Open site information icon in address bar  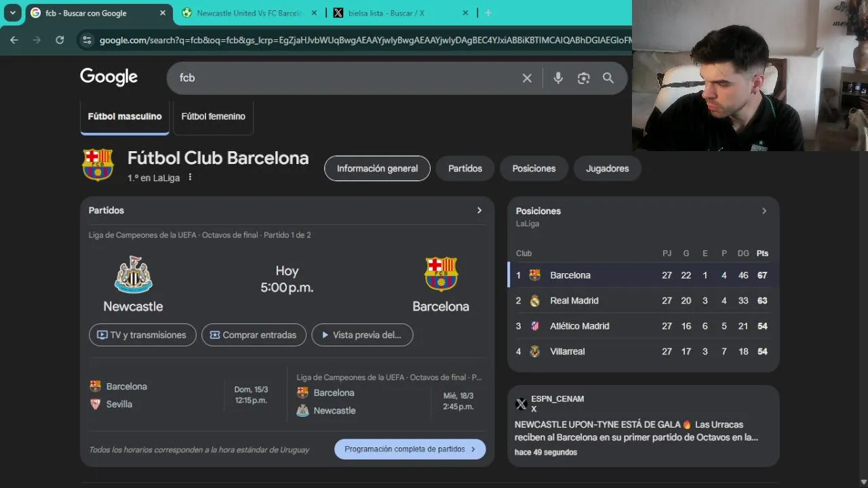[86, 40]
